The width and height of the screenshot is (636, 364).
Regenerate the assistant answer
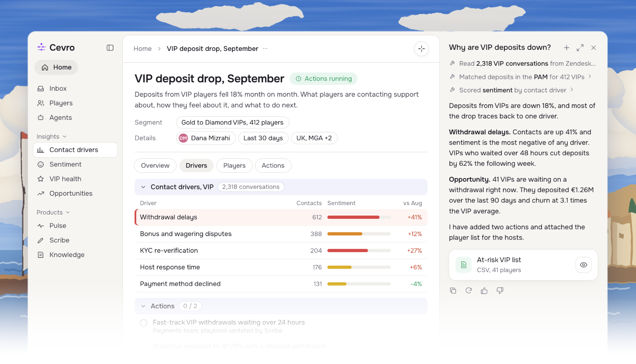[469, 291]
